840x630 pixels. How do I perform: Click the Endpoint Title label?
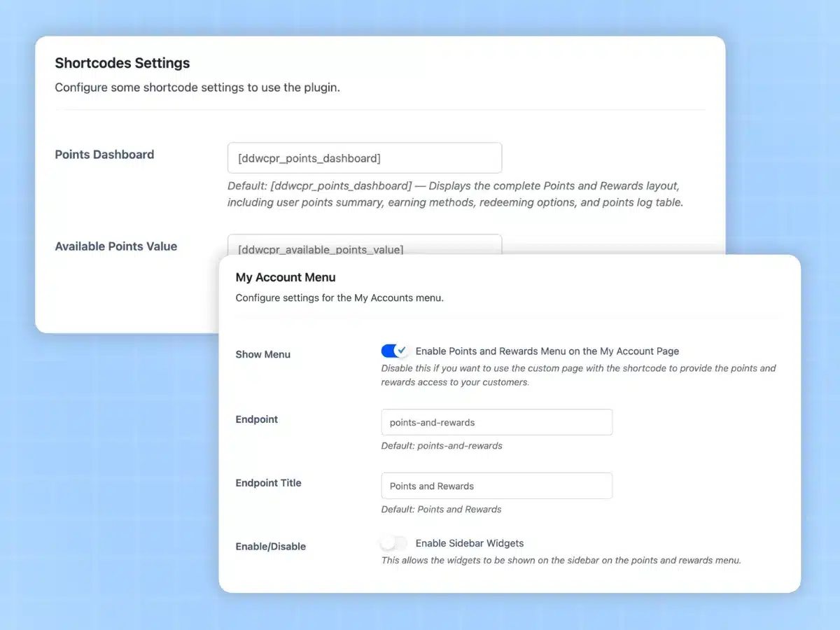(x=268, y=483)
